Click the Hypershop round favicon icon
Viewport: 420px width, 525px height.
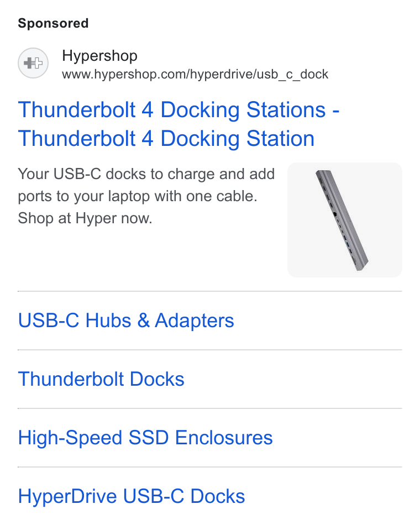(x=33, y=63)
